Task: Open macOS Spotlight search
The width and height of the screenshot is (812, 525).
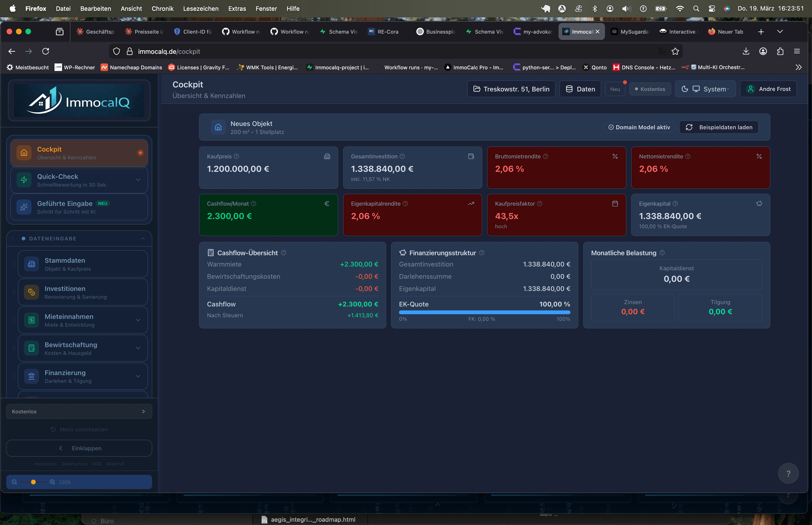Action: 696,8
